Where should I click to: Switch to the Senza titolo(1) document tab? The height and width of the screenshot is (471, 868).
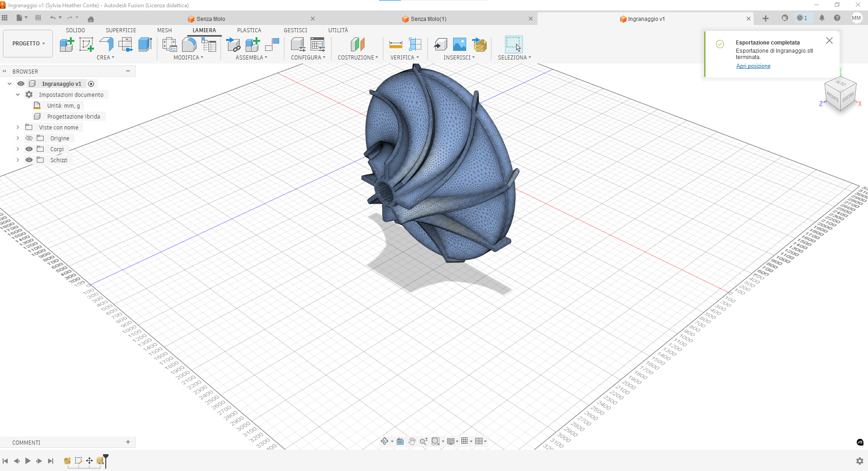coord(428,19)
